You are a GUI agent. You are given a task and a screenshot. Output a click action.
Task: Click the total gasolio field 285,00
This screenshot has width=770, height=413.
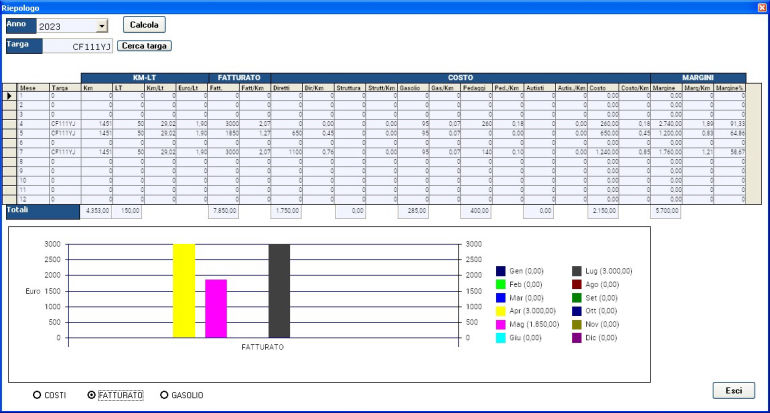pyautogui.click(x=413, y=211)
